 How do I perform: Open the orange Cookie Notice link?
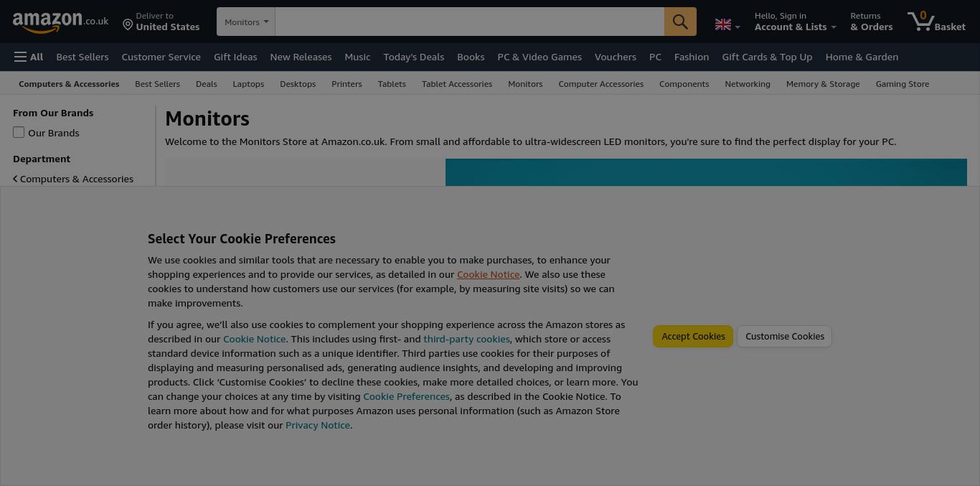488,274
